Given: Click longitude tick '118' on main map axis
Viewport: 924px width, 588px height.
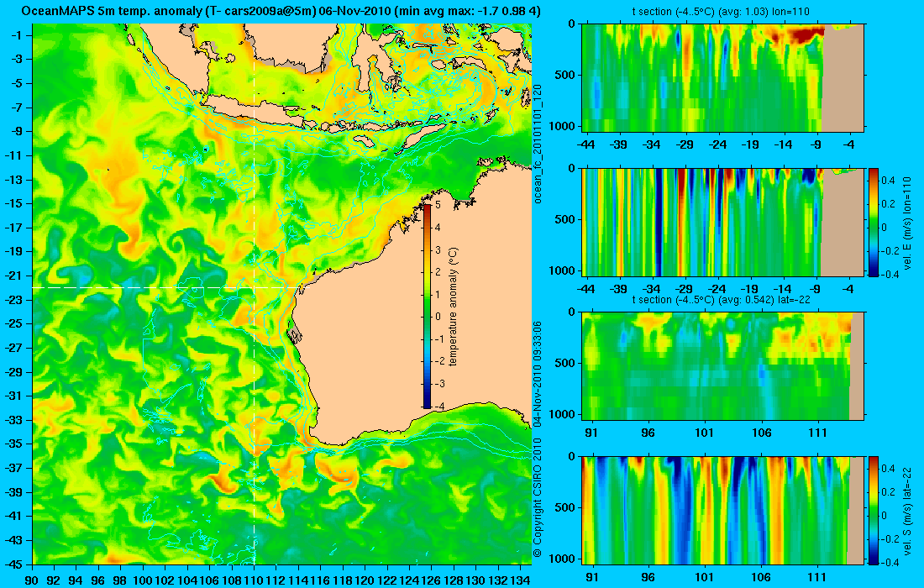Looking at the screenshot, I should click(343, 580).
